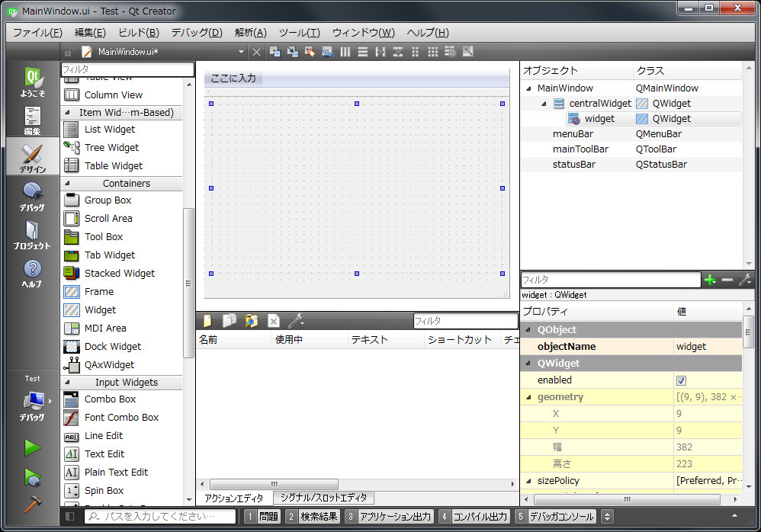The height and width of the screenshot is (532, 761).
Task: Open the ビルド(B) menu
Action: [138, 33]
